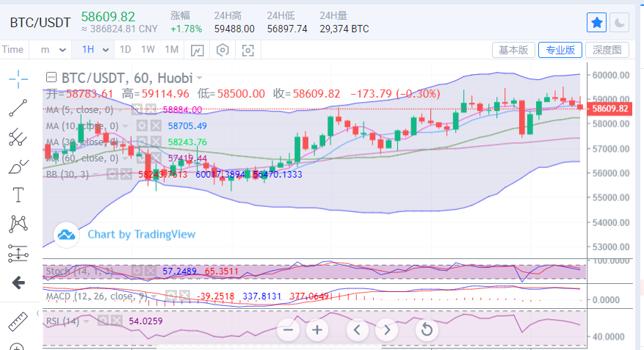
Task: Remove the MA 10 indicator
Action: click(156, 125)
